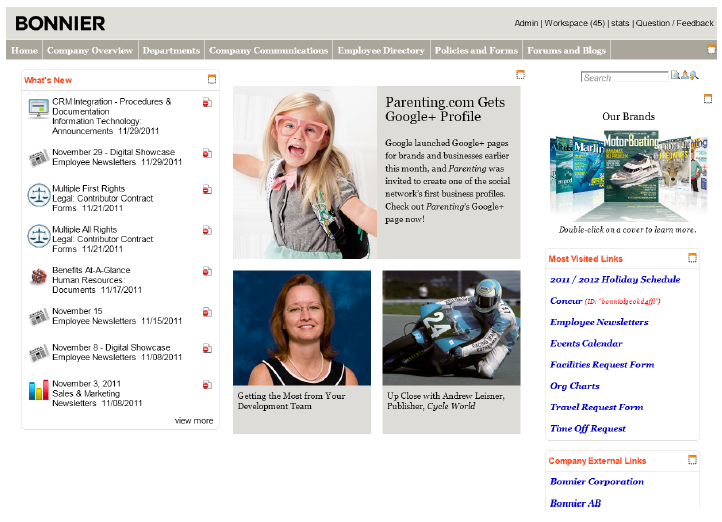Viewport: 722px width, 522px height.
Task: Open the Company Overview menu
Action: 90,50
